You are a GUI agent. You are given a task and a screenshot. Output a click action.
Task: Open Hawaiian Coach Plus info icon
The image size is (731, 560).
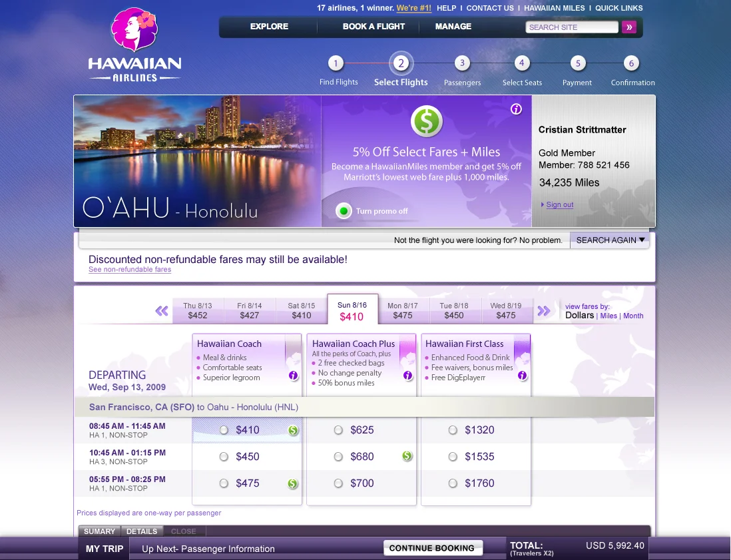point(408,376)
